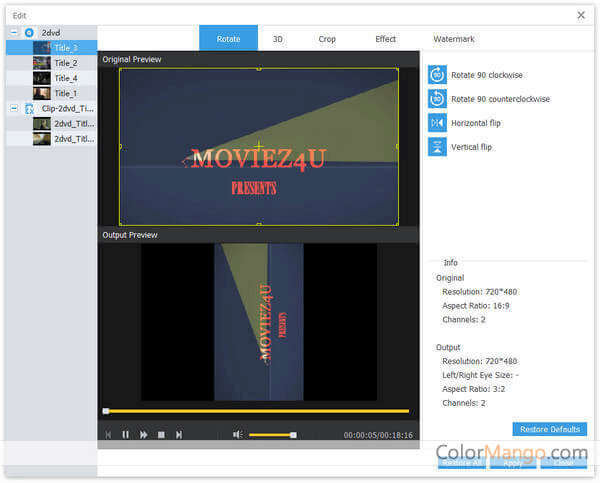The image size is (600, 483).
Task: Go to the Watermark tab
Action: pyautogui.click(x=453, y=39)
